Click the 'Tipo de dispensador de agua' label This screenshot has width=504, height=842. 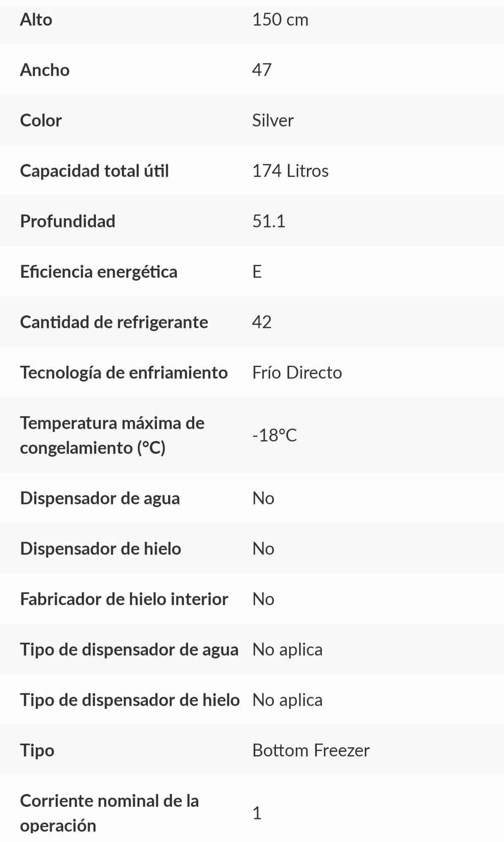[129, 650]
